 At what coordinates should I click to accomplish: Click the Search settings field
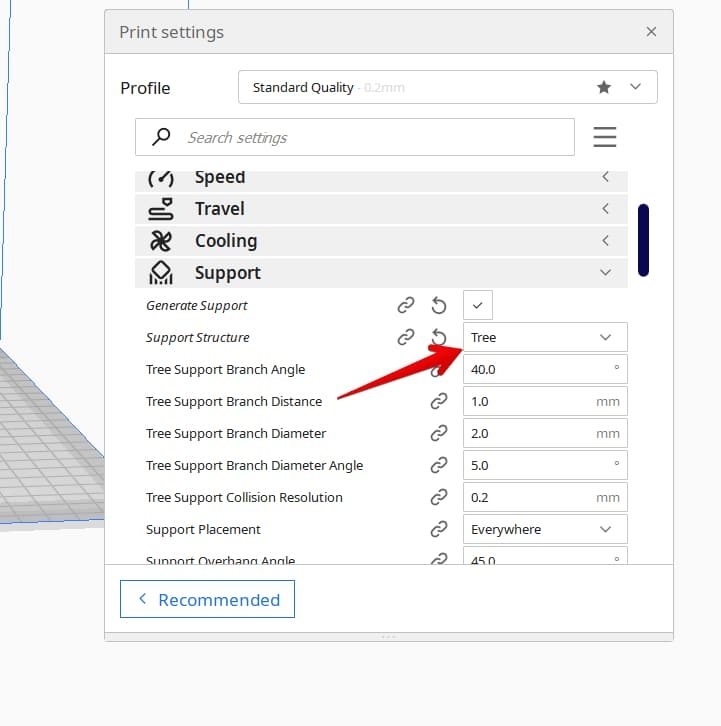pos(355,137)
